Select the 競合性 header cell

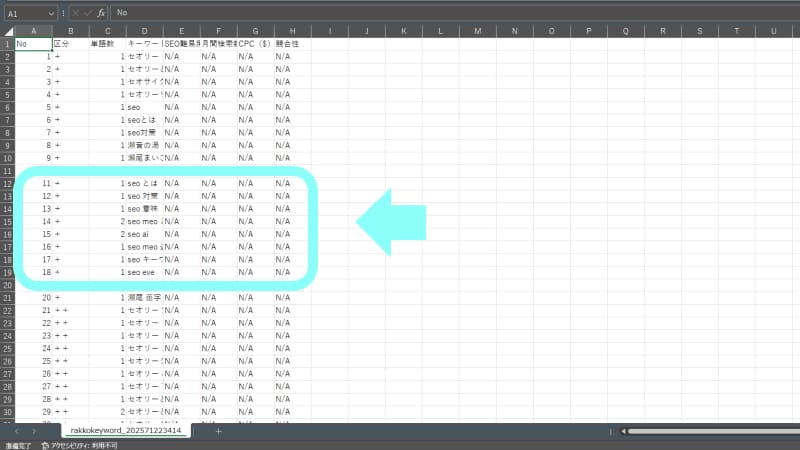click(292, 44)
